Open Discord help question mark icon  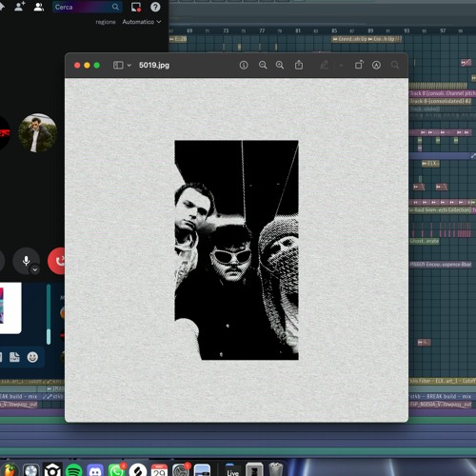(x=155, y=7)
